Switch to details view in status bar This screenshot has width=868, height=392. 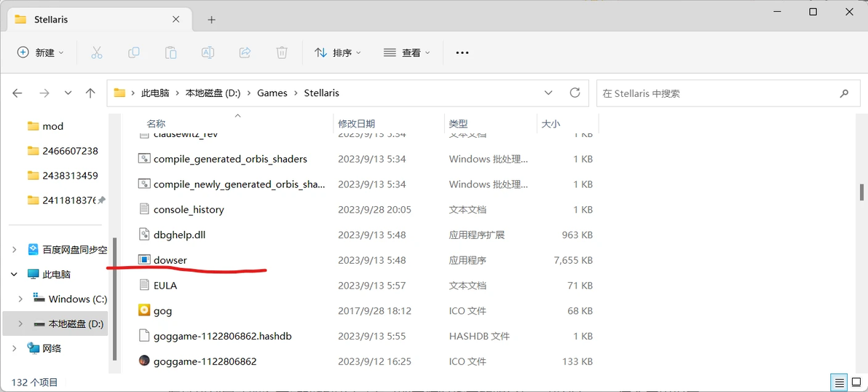839,383
